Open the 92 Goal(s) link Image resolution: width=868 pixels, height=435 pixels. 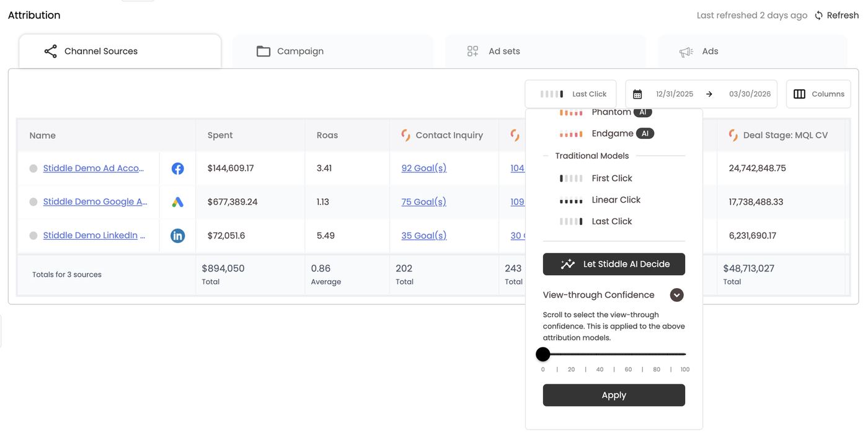point(424,169)
